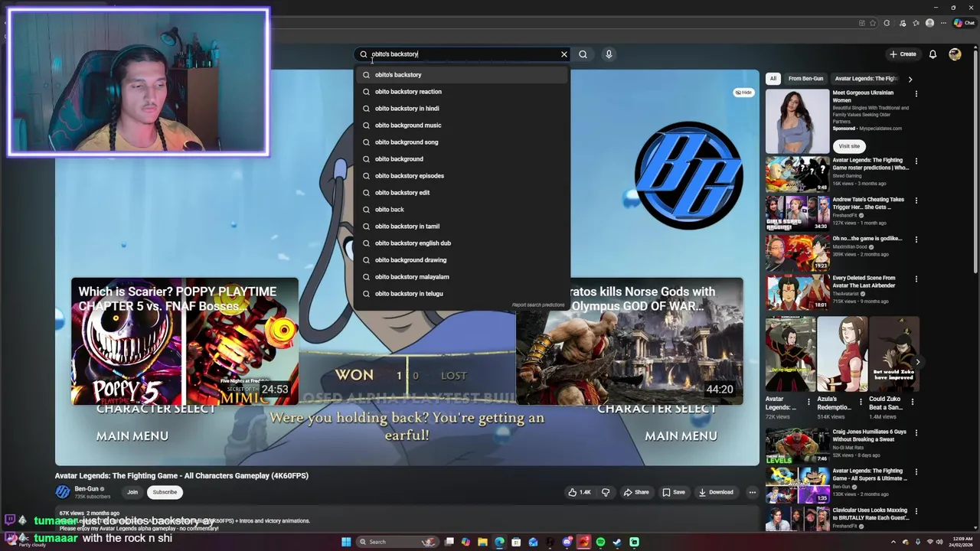Open the YouTube account avatar menu

coord(955,54)
